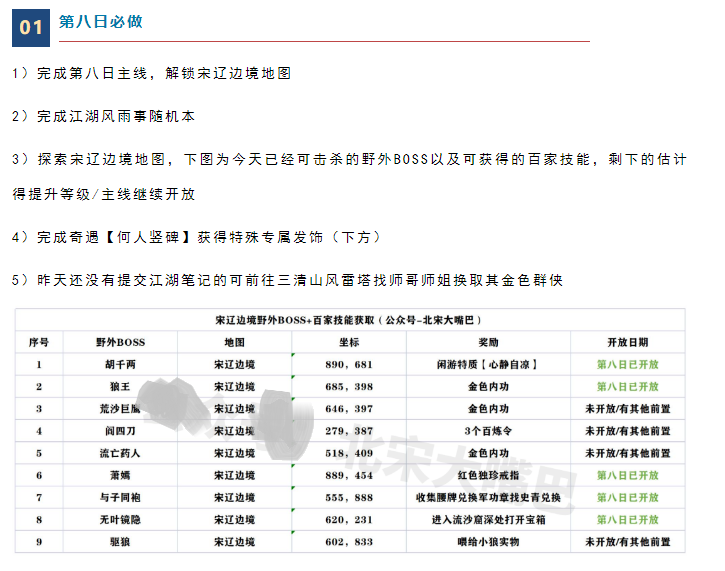Click reward "收集腰牌兑换军功章找史青兑换"

click(488, 497)
